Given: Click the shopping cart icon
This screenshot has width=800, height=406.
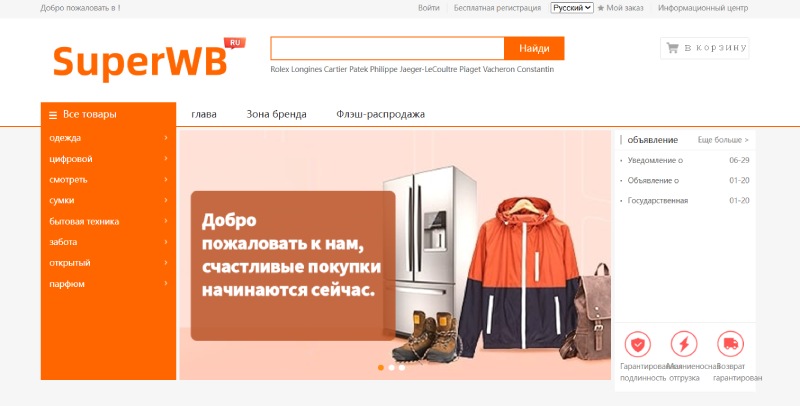Looking at the screenshot, I should point(672,48).
